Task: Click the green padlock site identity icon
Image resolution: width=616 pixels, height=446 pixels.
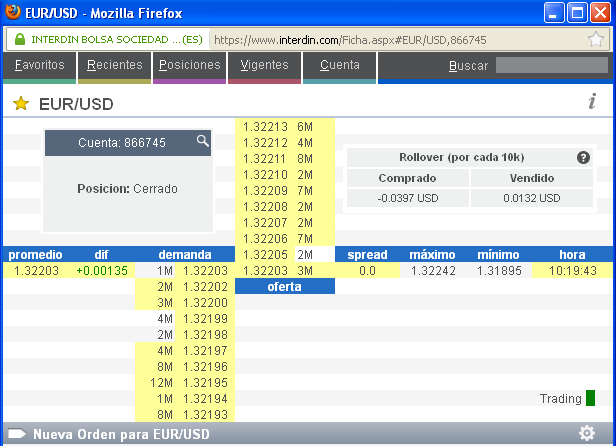Action: [20, 39]
